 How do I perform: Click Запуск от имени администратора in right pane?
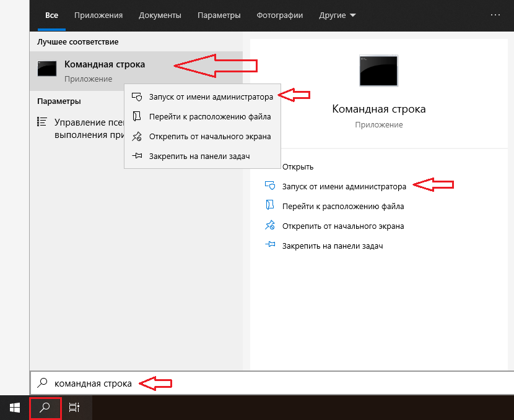tap(344, 186)
